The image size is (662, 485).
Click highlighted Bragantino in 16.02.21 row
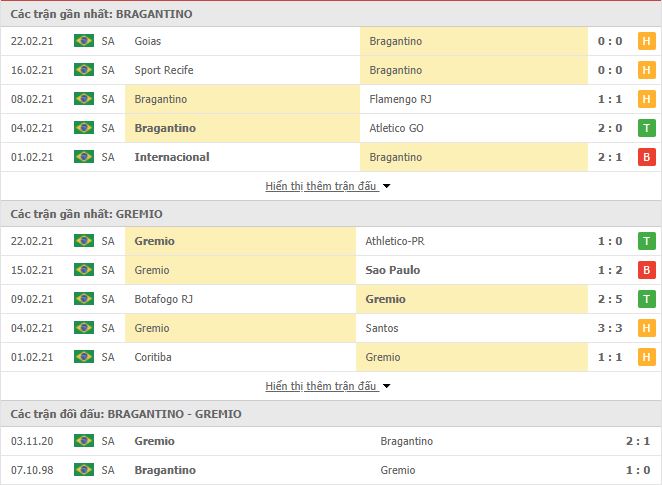pyautogui.click(x=395, y=70)
